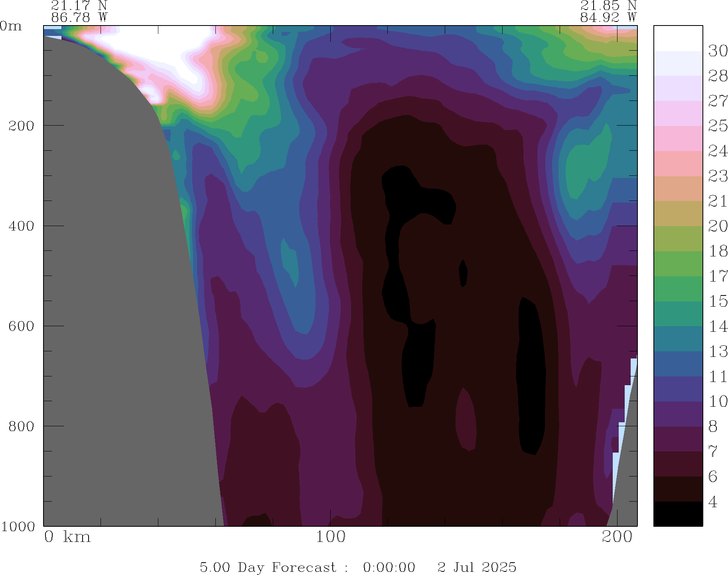Select the colorbar band between 17 and 18
The image size is (728, 575).
(678, 264)
